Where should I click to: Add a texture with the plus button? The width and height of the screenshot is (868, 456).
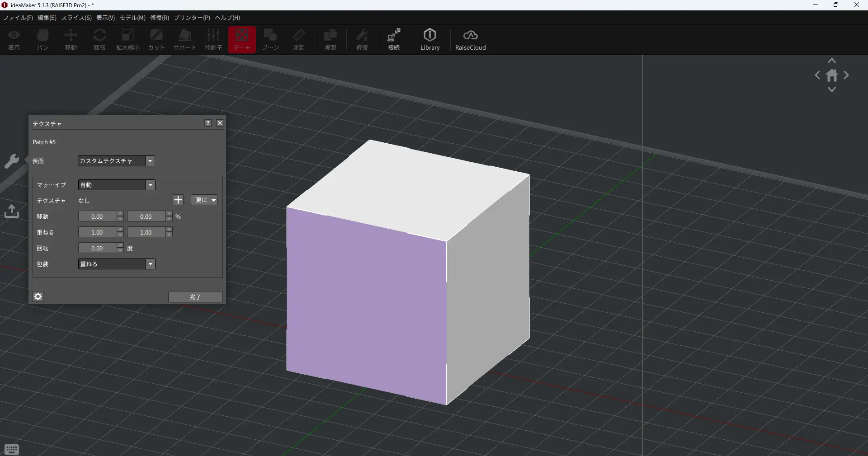(178, 200)
